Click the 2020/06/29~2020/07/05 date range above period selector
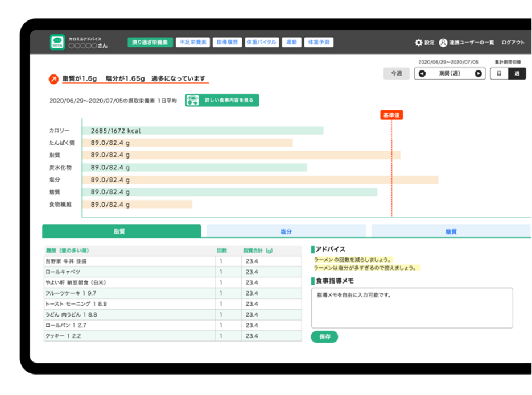Viewport: 532px width, 395px height. 448,62
